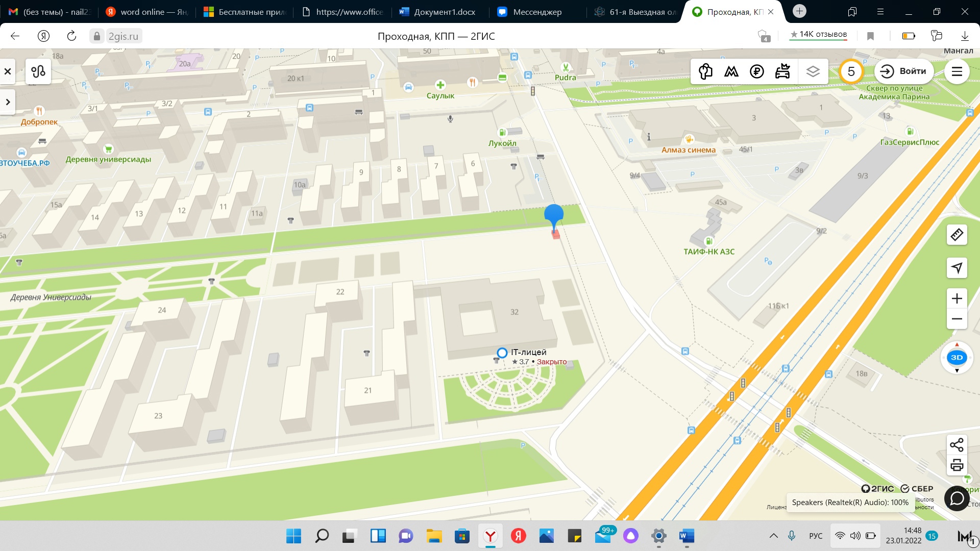Expand the collapsed side panel arrow
This screenshot has width=980, height=551.
point(8,102)
